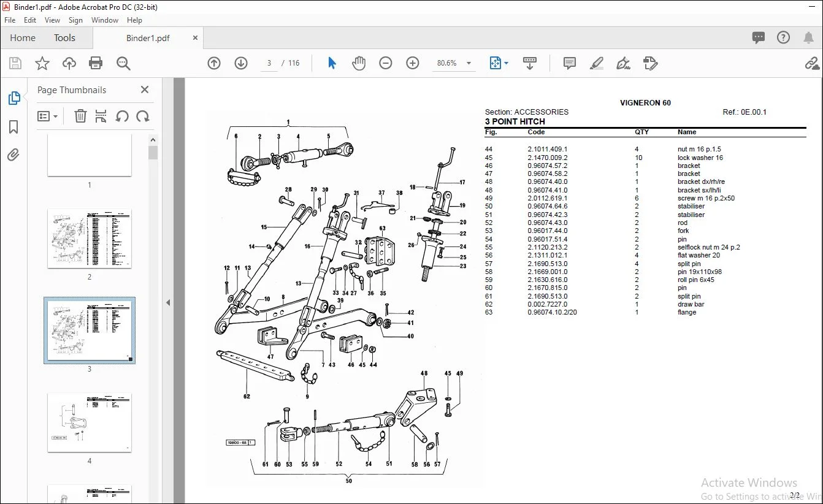
Task: Click the 'roll pin 6x45' part name
Action: [696, 280]
